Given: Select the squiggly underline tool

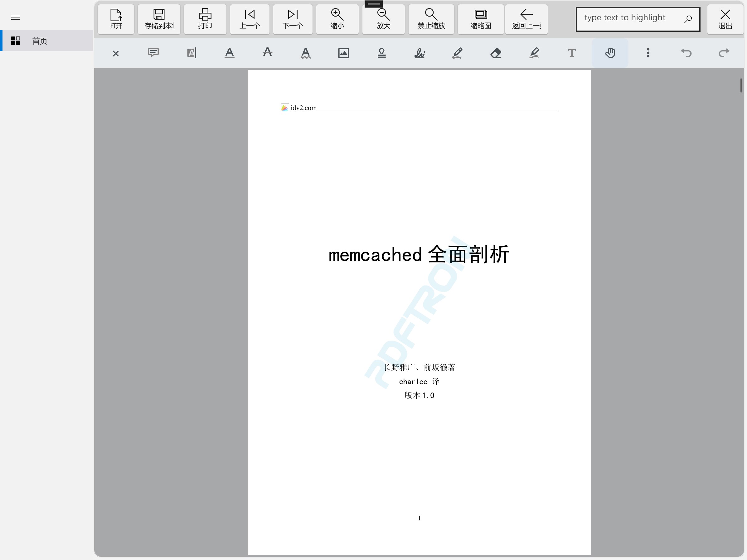Looking at the screenshot, I should tap(306, 53).
